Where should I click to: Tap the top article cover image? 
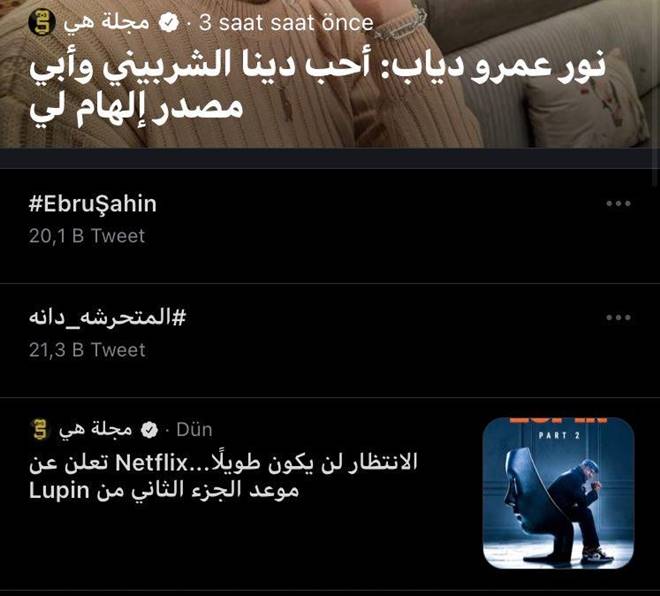pyautogui.click(x=330, y=74)
